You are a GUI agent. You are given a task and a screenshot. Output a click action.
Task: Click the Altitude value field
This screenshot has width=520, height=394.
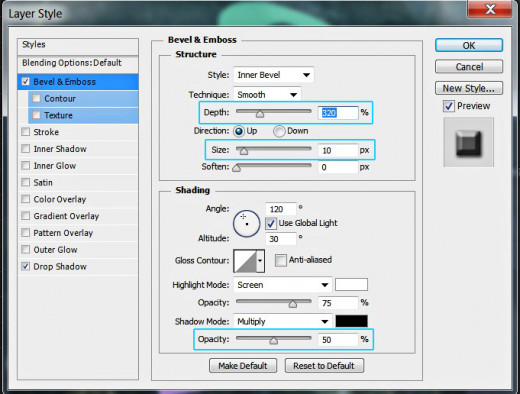(x=281, y=239)
